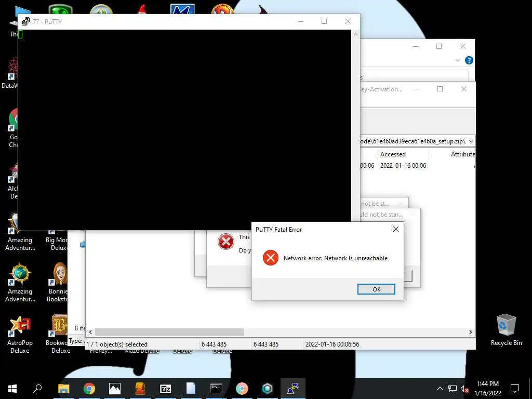Switch to Command Prompt on taskbar
Viewport: 532px width, 399px height.
216,389
